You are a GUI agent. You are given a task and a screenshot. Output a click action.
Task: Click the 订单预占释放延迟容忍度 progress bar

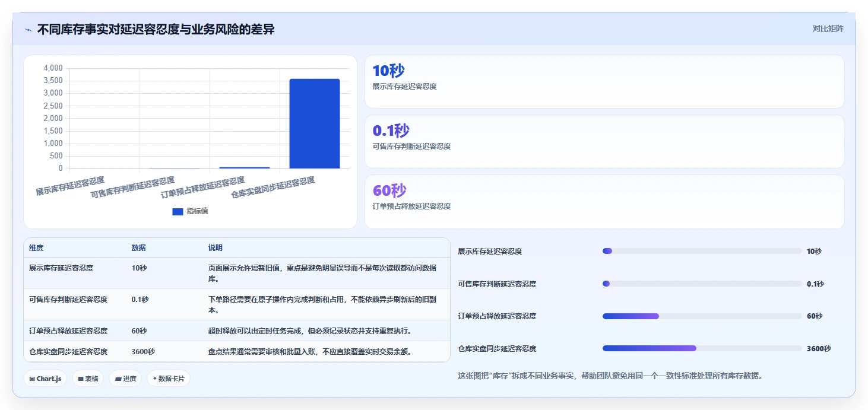coord(702,316)
